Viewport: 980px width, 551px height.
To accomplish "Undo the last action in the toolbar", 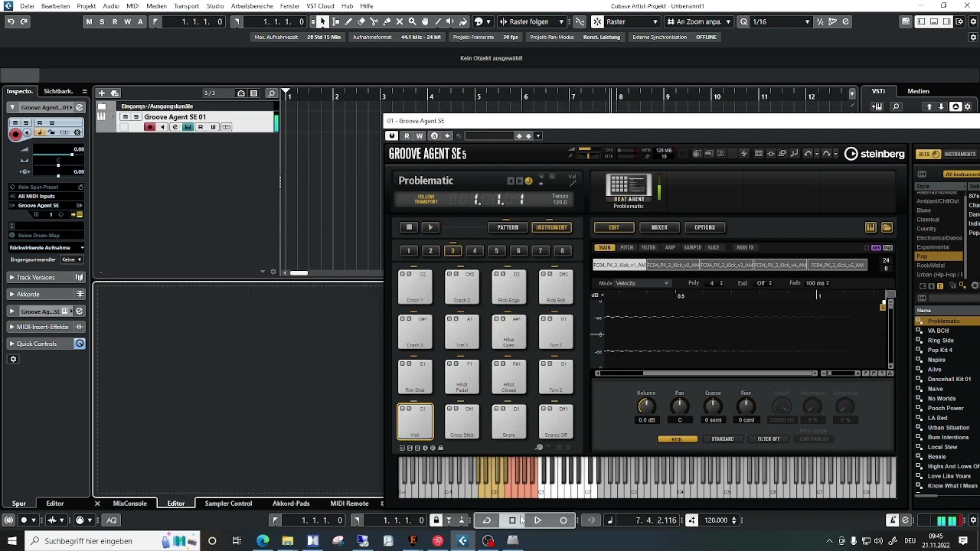I will [11, 21].
